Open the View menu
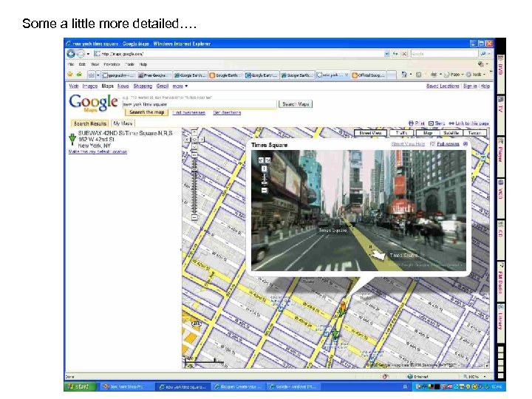The image size is (532, 399). (x=95, y=64)
